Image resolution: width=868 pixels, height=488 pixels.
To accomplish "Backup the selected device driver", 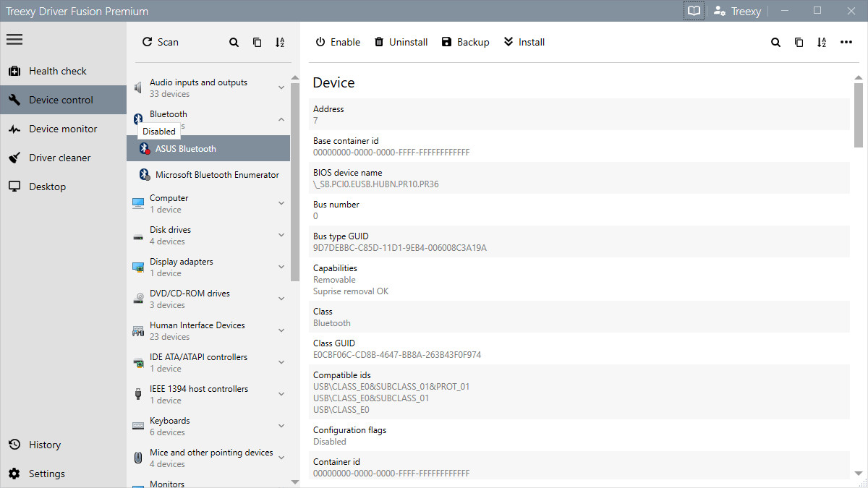I will tap(465, 42).
